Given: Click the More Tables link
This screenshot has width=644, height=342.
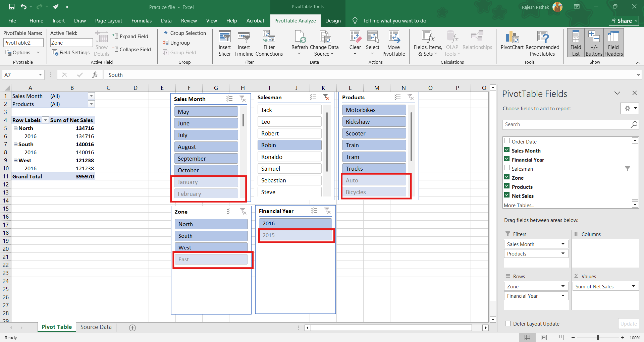Looking at the screenshot, I should 519,205.
